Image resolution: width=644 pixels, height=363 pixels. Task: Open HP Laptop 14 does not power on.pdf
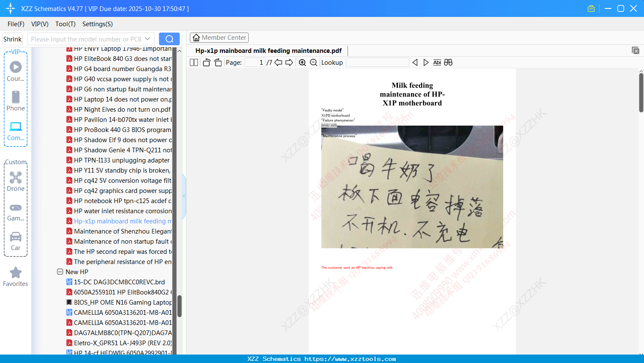[119, 99]
